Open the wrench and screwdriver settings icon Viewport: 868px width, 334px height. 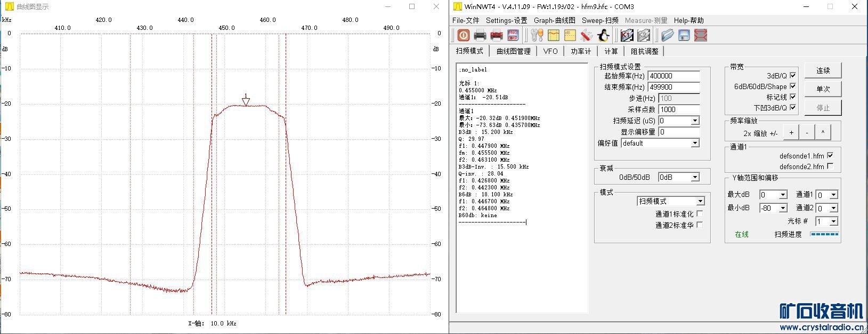coord(537,35)
